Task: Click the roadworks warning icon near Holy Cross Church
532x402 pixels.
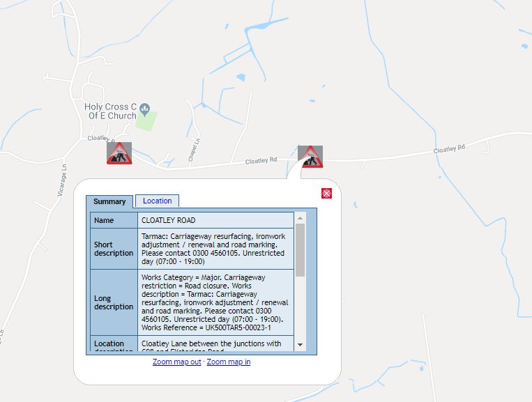Action: pos(119,153)
